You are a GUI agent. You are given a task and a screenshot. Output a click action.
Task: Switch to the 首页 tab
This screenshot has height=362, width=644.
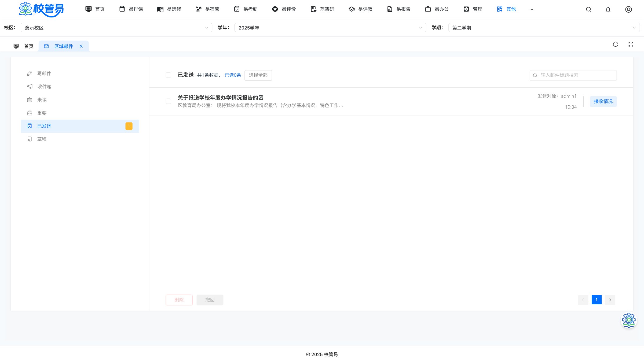coord(24,46)
